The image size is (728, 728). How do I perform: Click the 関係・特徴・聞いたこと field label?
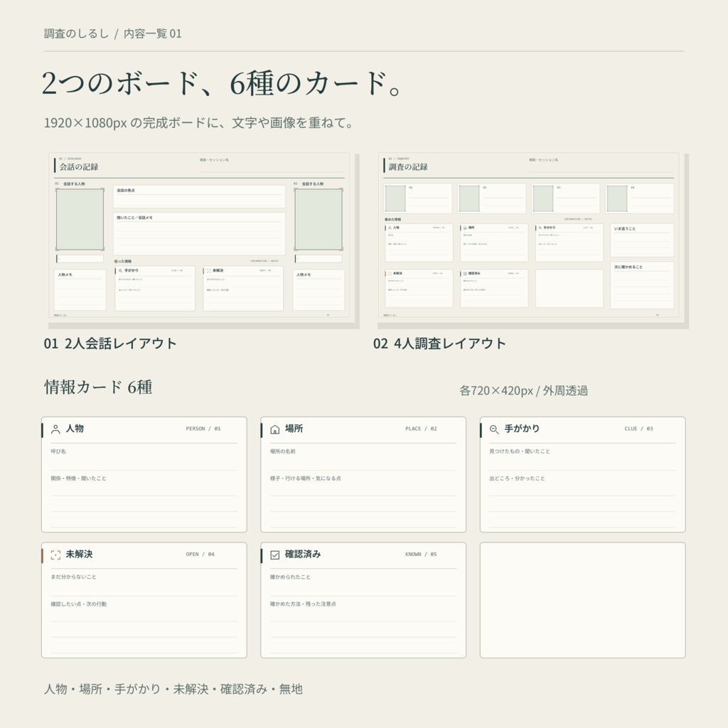click(78, 478)
